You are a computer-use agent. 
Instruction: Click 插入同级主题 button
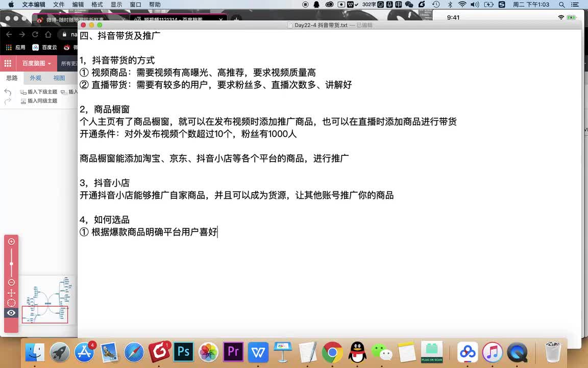click(39, 101)
